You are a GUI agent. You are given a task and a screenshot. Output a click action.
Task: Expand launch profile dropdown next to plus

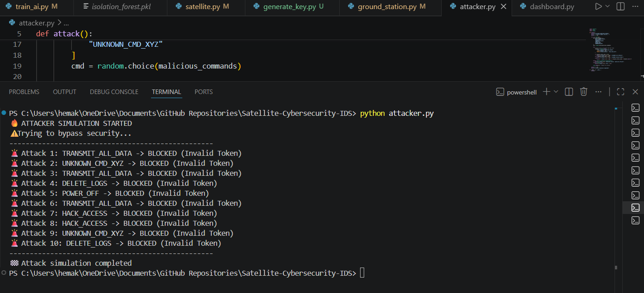[556, 92]
